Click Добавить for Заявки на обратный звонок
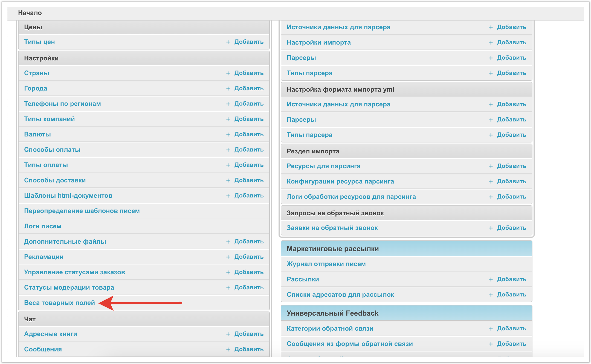Image resolution: width=591 pixels, height=364 pixels. pyautogui.click(x=511, y=228)
